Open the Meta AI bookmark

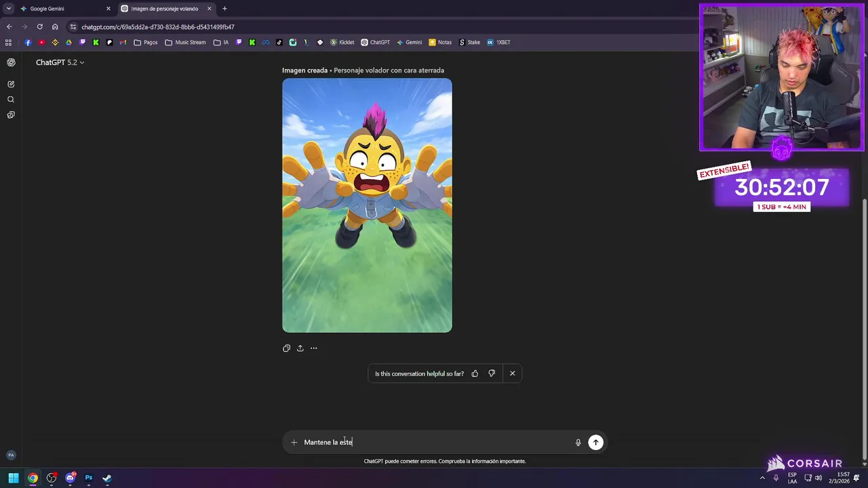pos(266,42)
